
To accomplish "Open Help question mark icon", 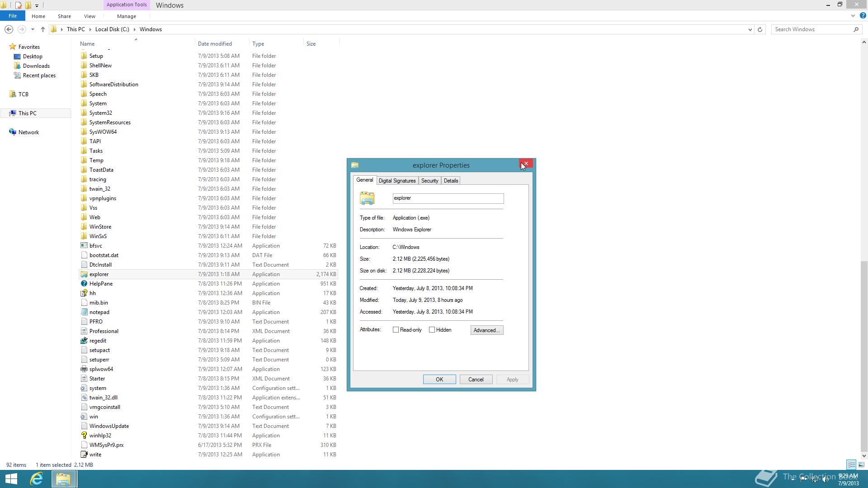I will click(863, 16).
